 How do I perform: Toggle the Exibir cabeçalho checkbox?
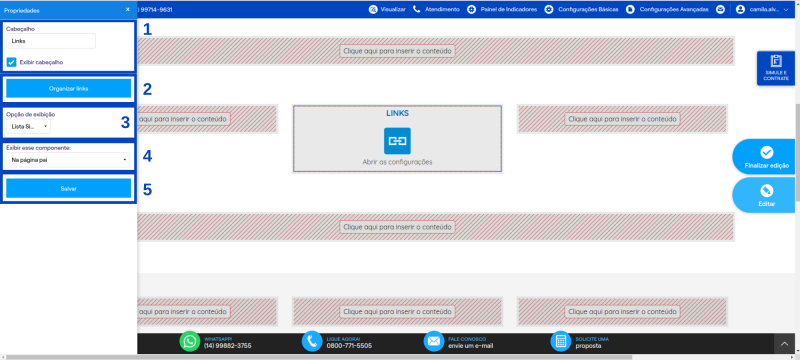coord(12,62)
